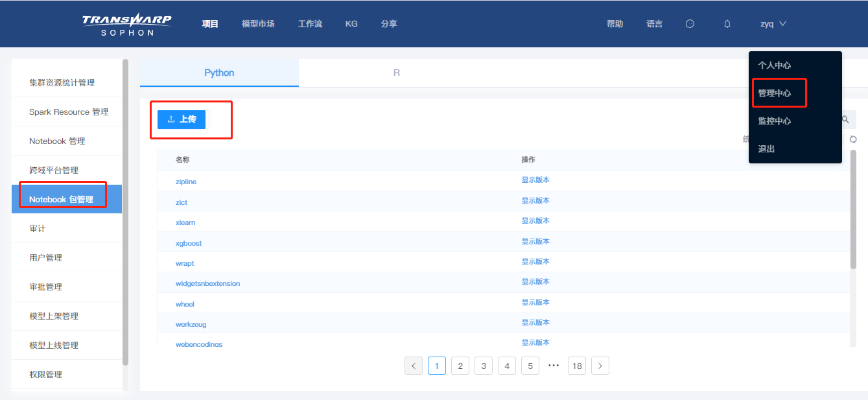Click the 上传 upload button

tap(182, 119)
